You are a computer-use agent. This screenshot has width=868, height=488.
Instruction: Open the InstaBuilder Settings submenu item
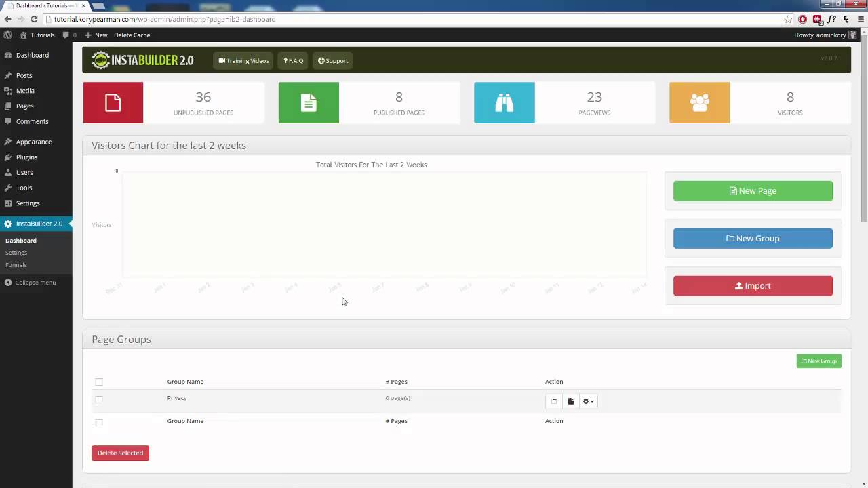pyautogui.click(x=16, y=253)
